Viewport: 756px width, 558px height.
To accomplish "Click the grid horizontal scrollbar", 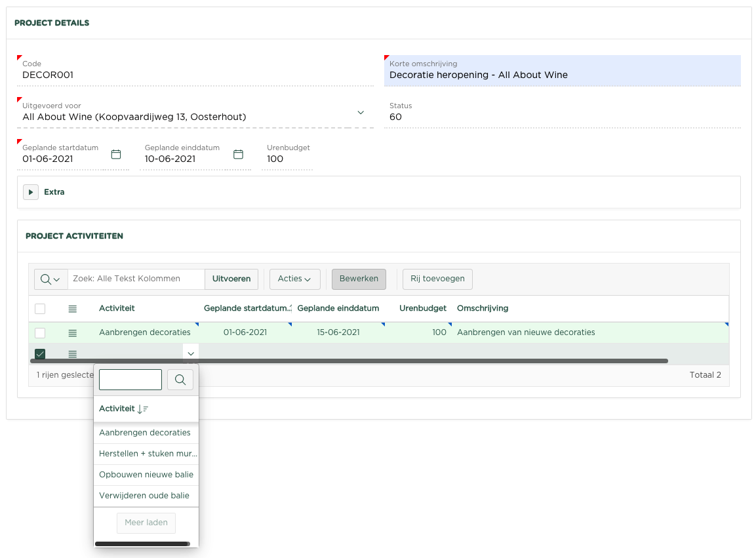I will 349,361.
